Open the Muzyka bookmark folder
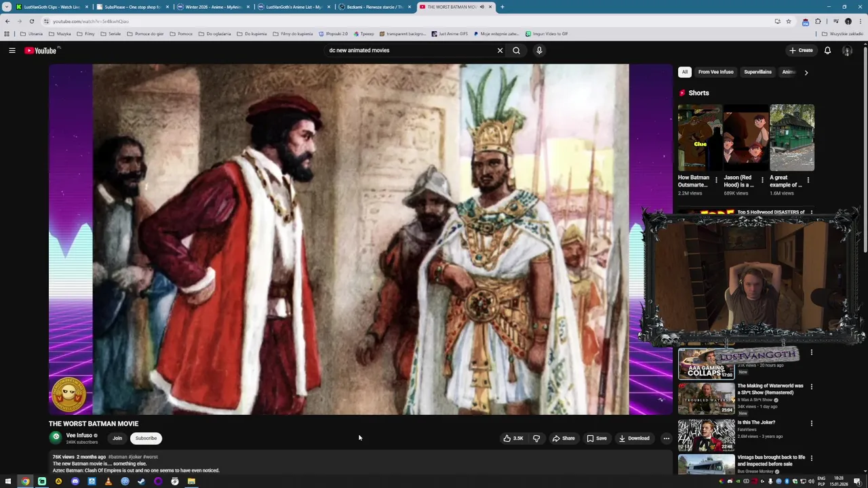The height and width of the screenshot is (488, 868). click(60, 34)
